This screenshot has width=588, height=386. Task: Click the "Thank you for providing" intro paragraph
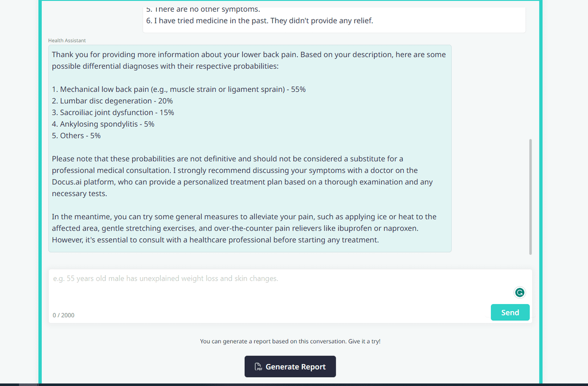(248, 60)
